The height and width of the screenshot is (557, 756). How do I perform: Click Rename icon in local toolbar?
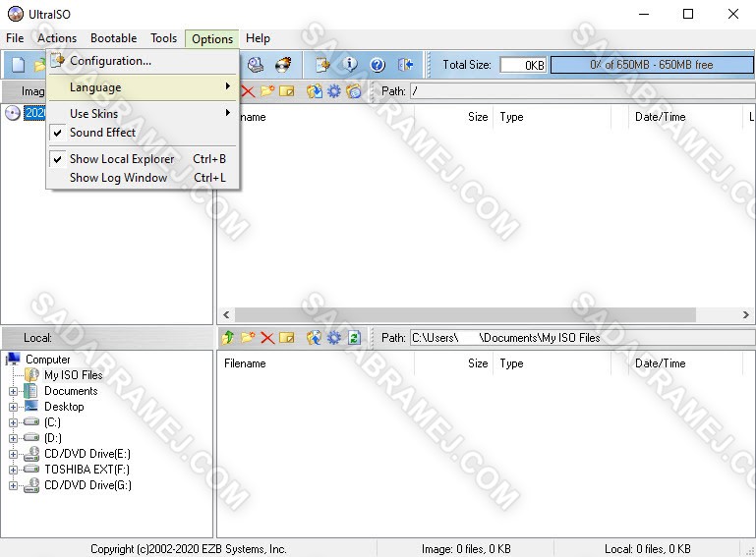click(286, 338)
